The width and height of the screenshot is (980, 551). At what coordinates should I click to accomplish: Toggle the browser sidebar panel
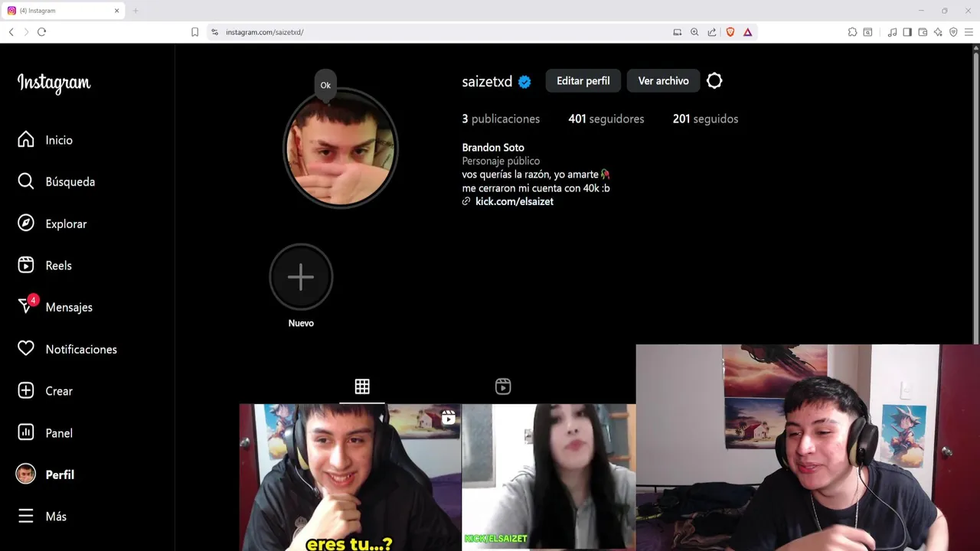tap(907, 32)
